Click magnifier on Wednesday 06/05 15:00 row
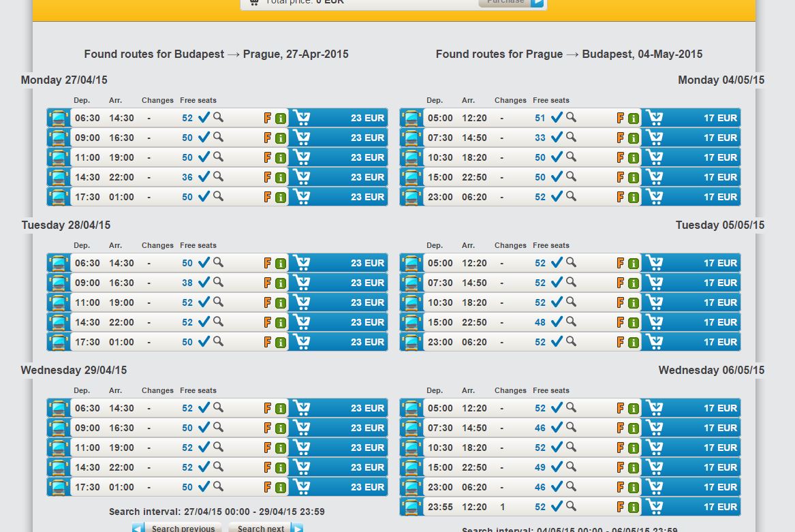 click(x=571, y=467)
